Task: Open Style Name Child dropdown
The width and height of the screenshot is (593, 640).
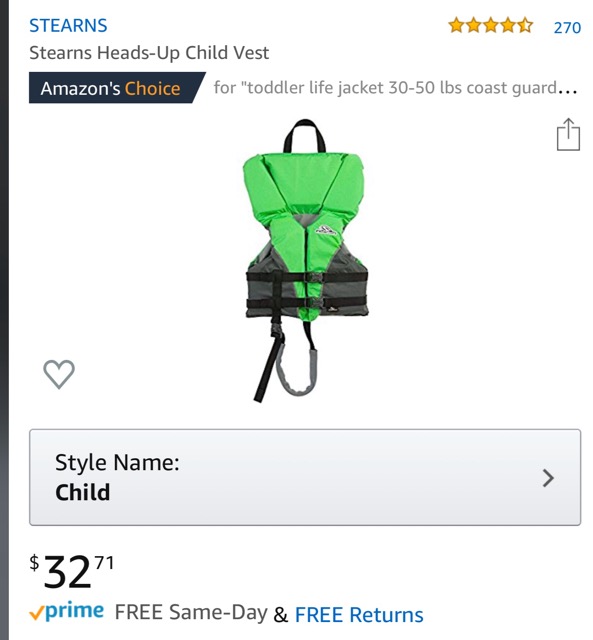Action: [305, 477]
